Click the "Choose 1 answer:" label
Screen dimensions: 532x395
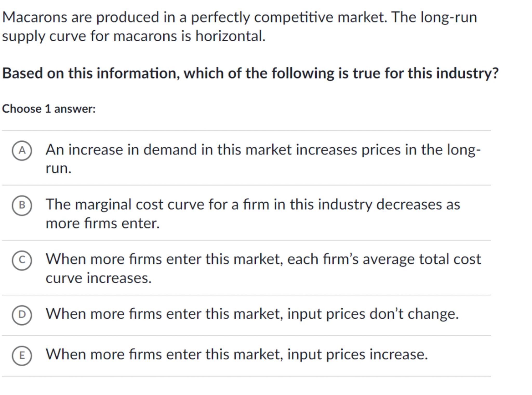[49, 109]
